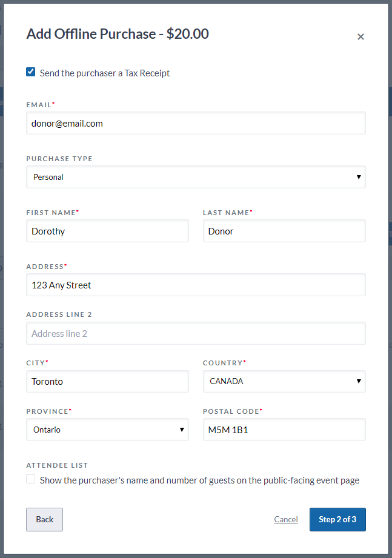Select the Last Name text box
The height and width of the screenshot is (558, 392).
point(284,231)
